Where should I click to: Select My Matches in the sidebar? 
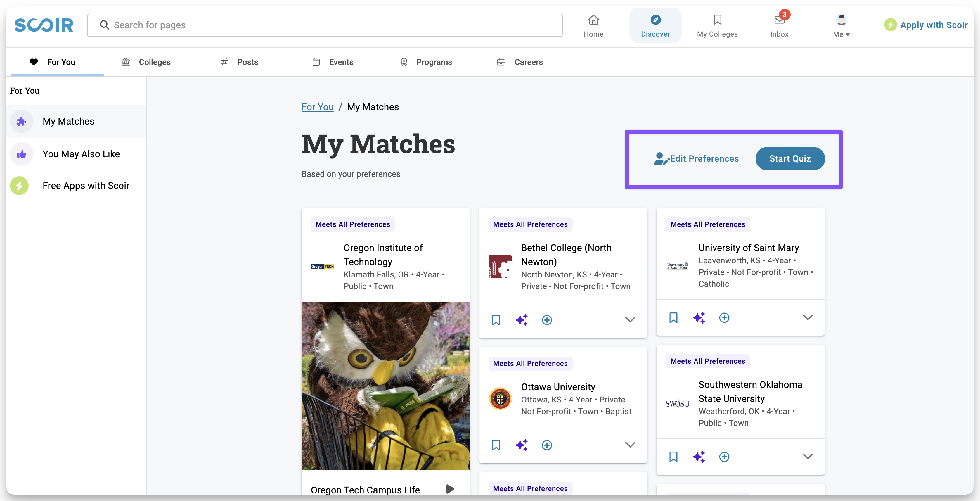77,121
